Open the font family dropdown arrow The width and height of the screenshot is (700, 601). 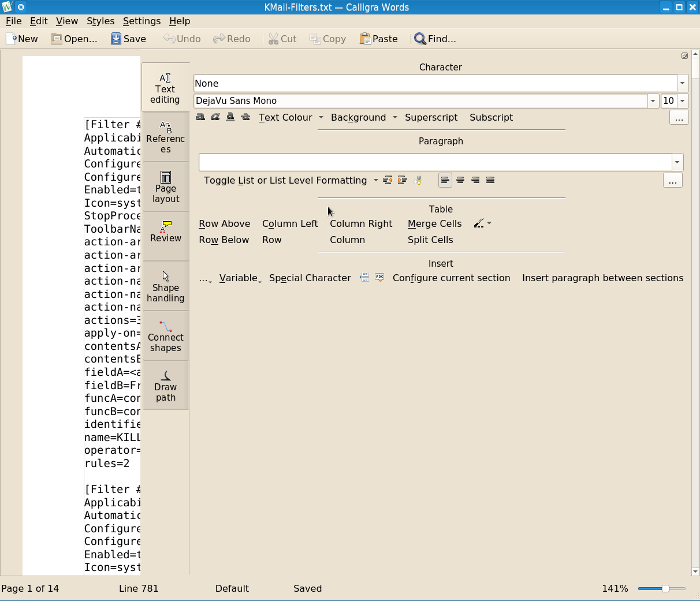coord(653,101)
